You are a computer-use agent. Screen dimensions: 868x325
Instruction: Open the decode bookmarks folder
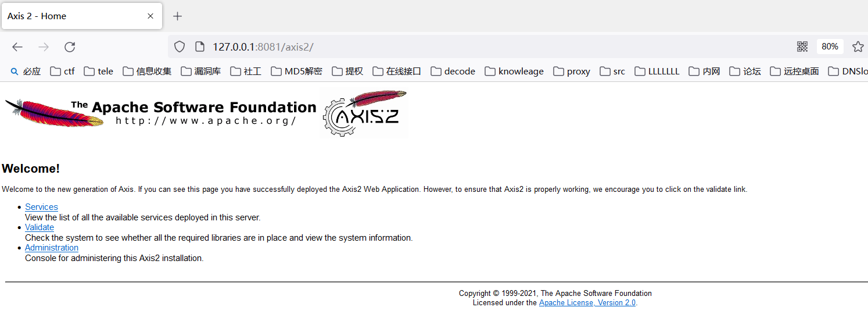click(x=453, y=71)
